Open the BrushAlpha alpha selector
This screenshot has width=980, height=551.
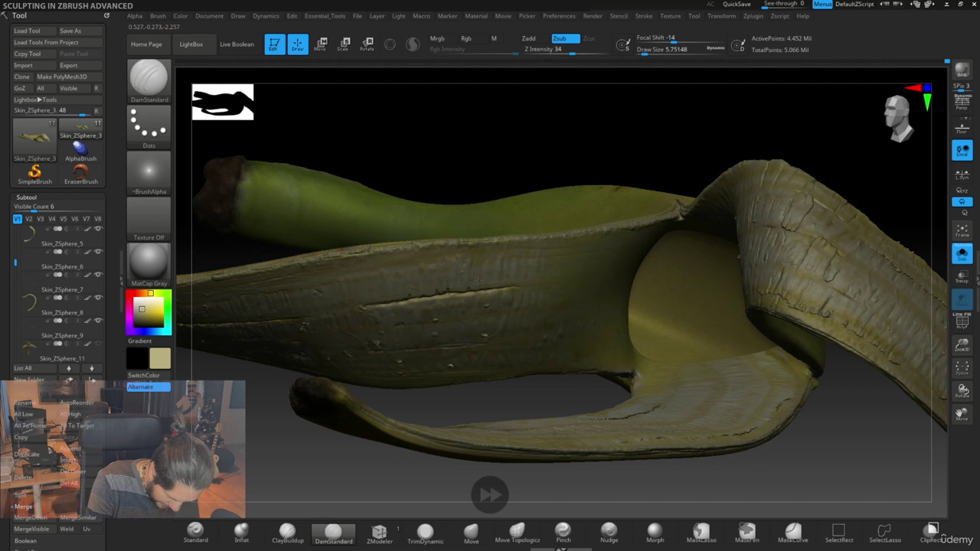pyautogui.click(x=149, y=173)
